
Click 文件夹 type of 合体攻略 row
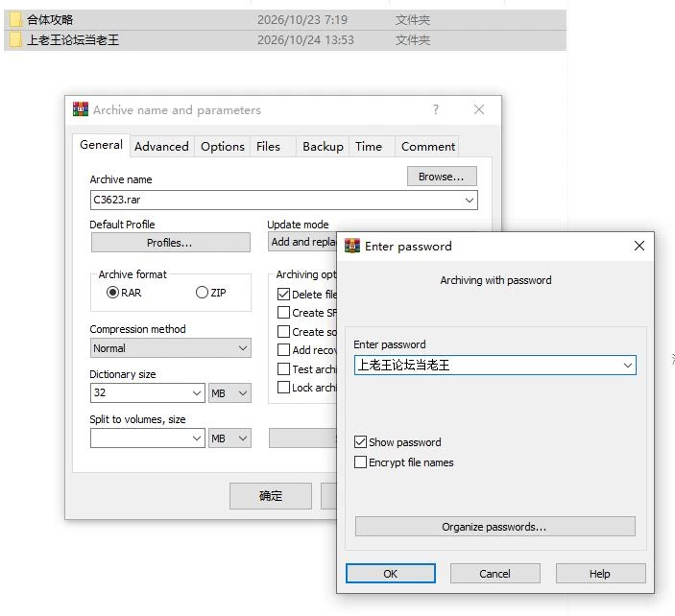pos(413,20)
